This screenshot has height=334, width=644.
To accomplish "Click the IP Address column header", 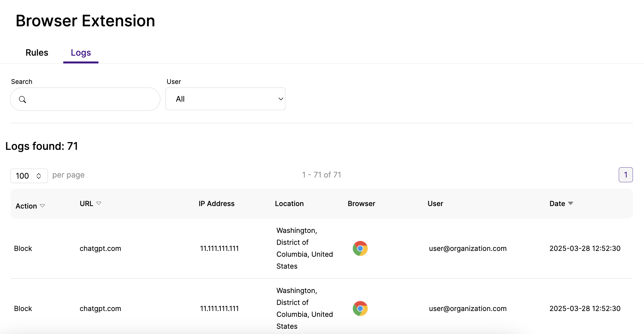I will click(216, 204).
